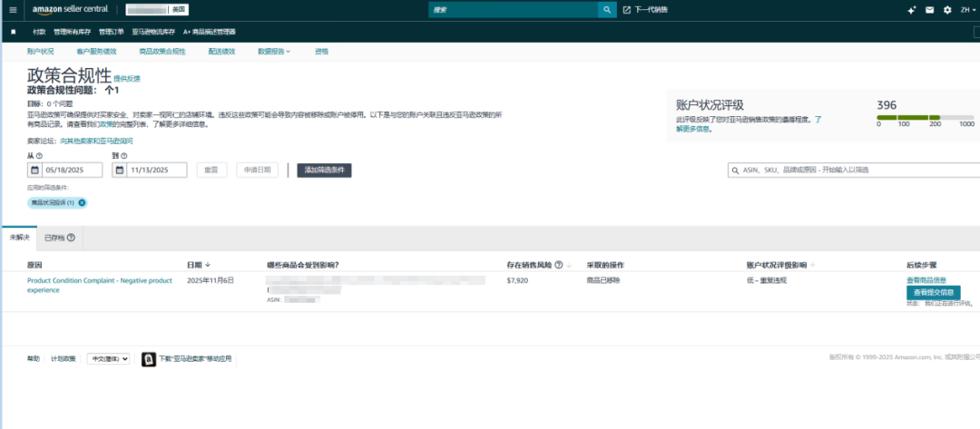Click the $7,920 sales risk value
This screenshot has width=980, height=429.
(x=517, y=281)
